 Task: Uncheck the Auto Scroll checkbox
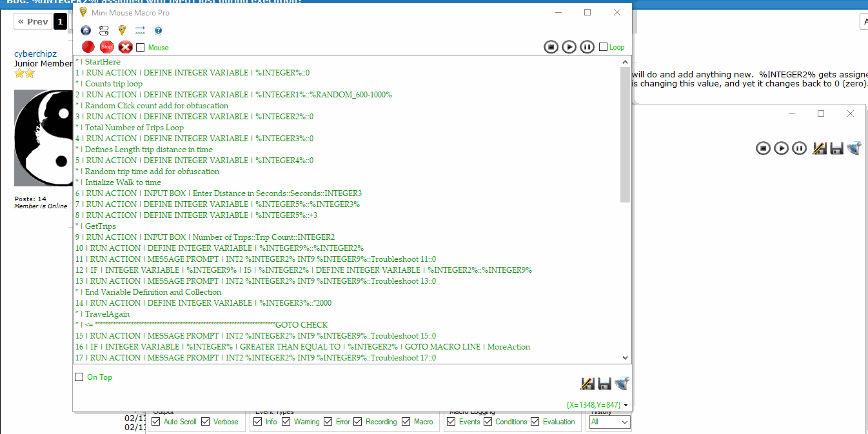tap(155, 422)
